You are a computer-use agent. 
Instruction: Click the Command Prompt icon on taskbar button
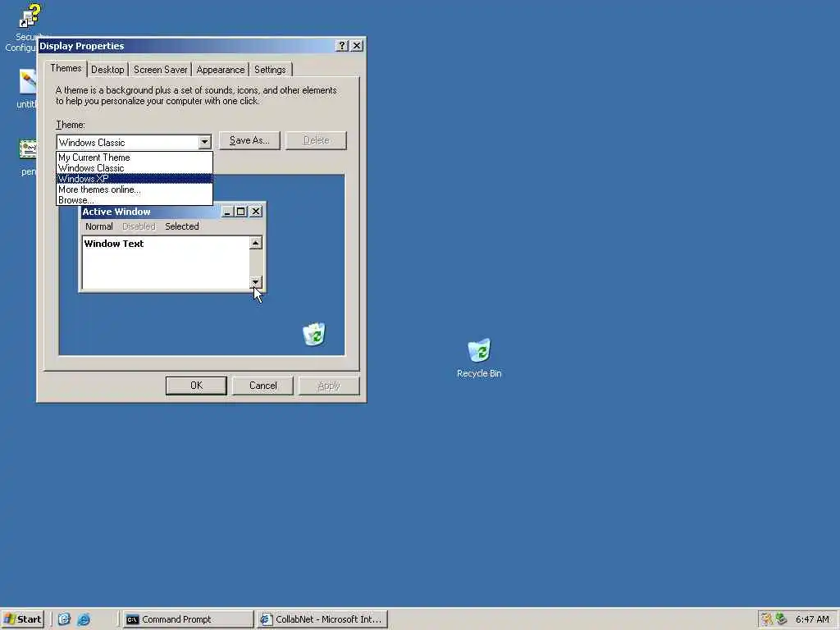click(x=132, y=620)
